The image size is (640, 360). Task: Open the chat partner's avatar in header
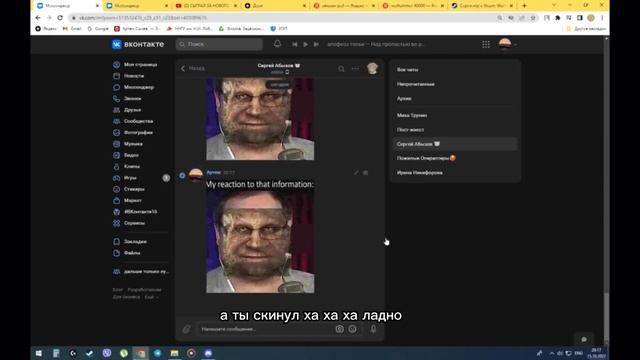click(372, 68)
